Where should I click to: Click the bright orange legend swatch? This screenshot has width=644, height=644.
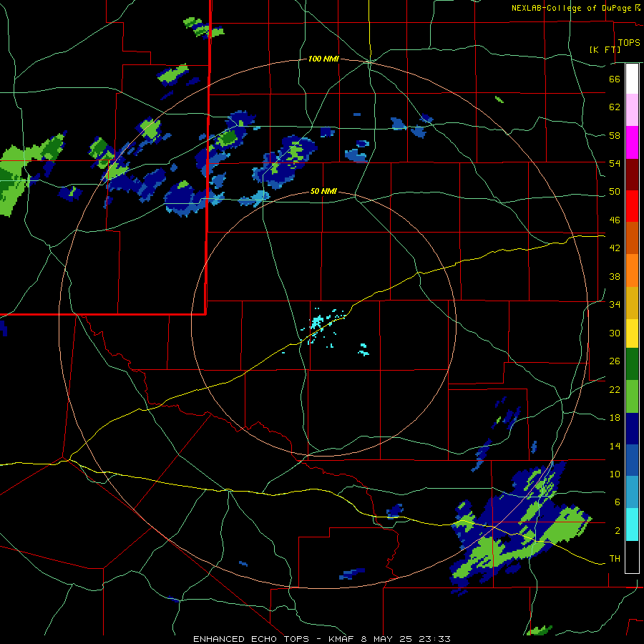point(632,270)
